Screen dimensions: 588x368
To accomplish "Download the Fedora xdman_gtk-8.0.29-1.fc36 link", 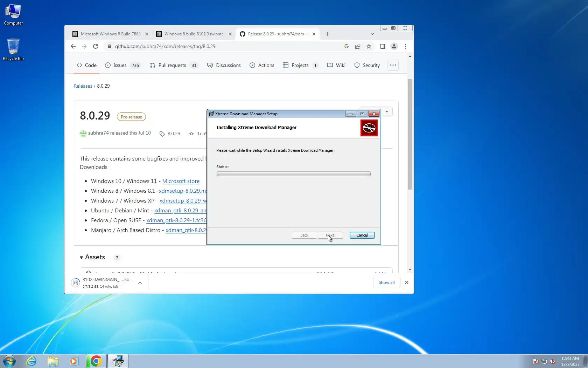I will [x=176, y=220].
